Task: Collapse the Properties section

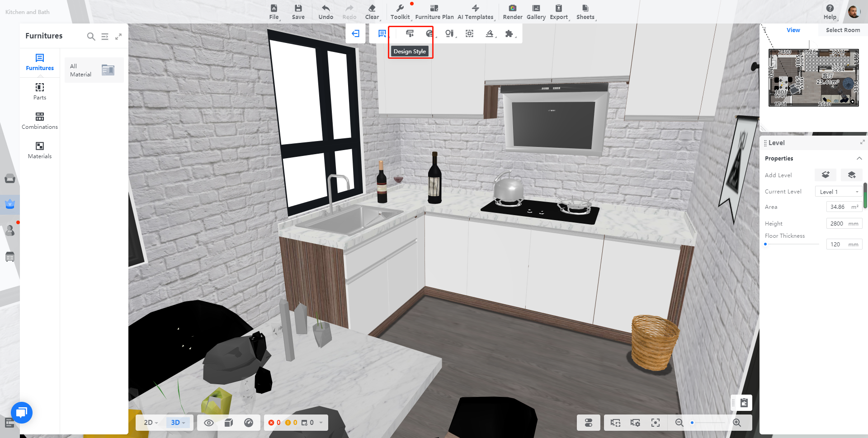Action: (859, 159)
